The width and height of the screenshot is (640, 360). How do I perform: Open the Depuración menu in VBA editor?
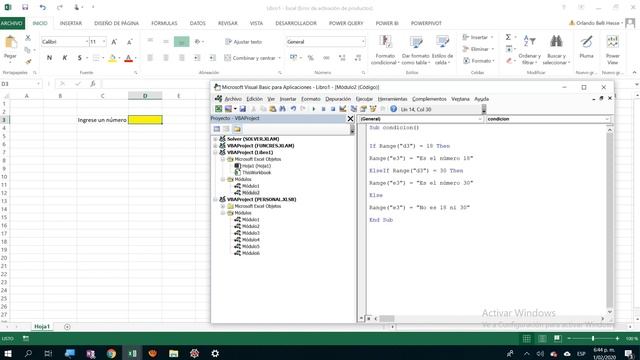click(338, 99)
